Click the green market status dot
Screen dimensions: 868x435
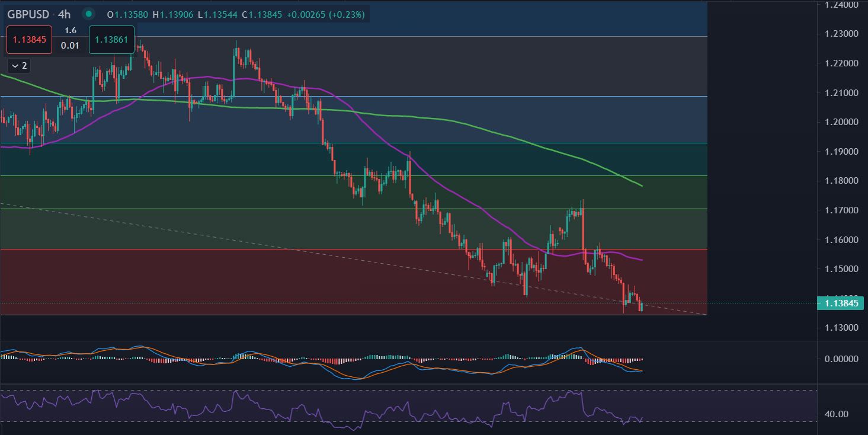pos(88,14)
